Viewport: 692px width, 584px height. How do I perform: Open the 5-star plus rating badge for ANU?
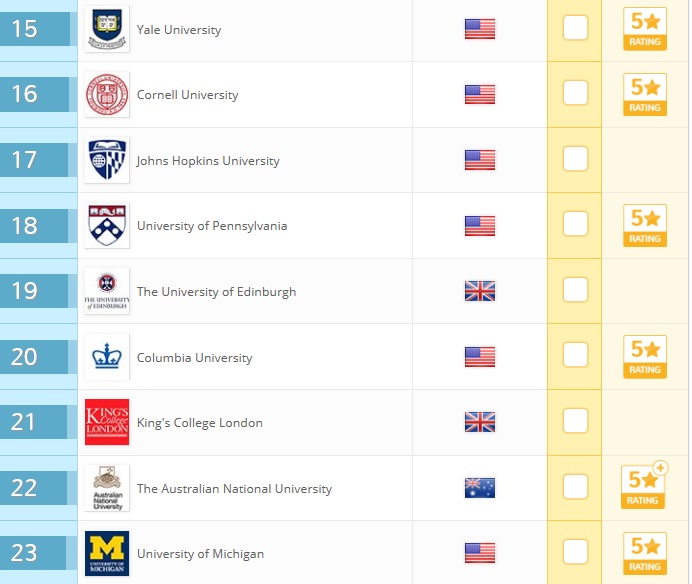tap(644, 486)
